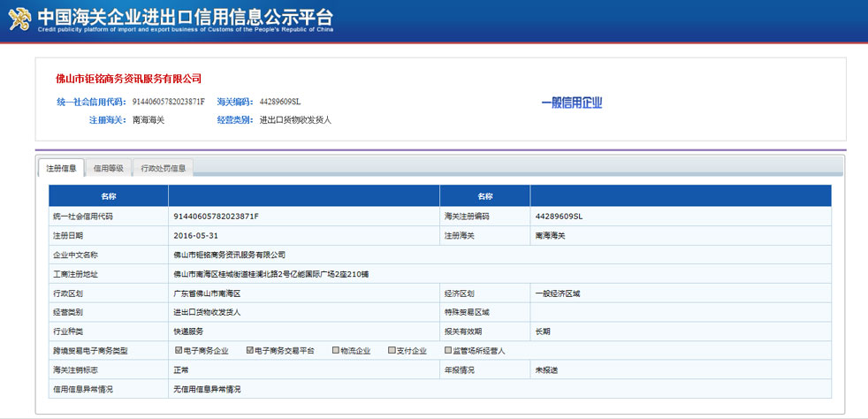
Task: Click the 快递服务 industry cell
Action: [x=188, y=331]
